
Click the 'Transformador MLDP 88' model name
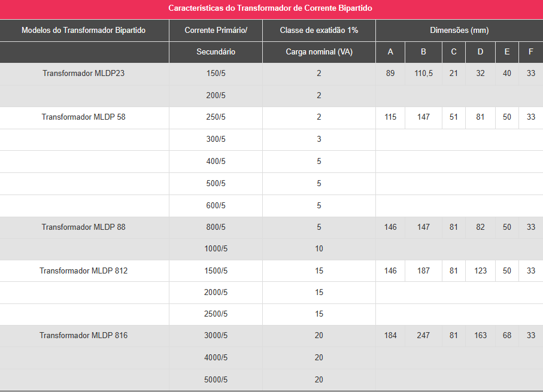pos(83,227)
